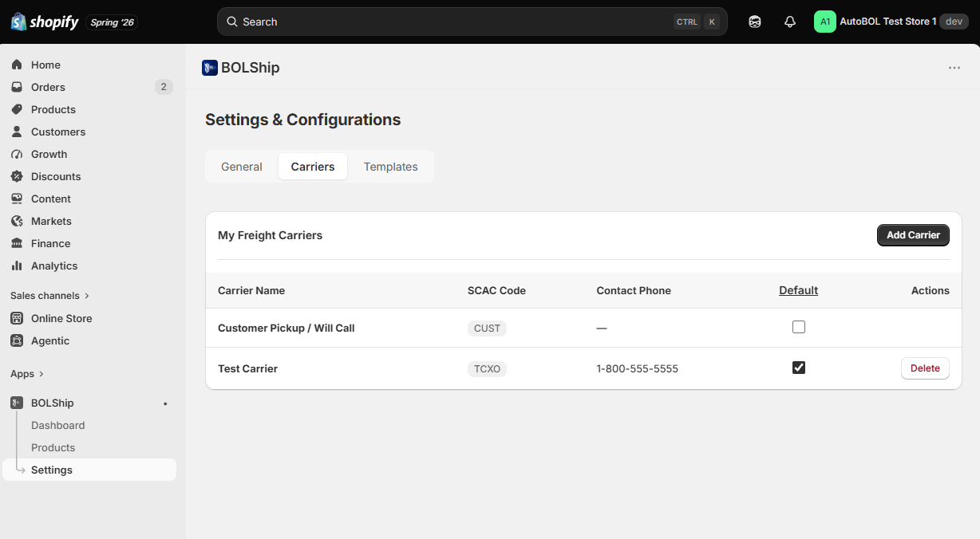Click the Shopify logo
Screen dimensions: 980x539
tap(45, 22)
